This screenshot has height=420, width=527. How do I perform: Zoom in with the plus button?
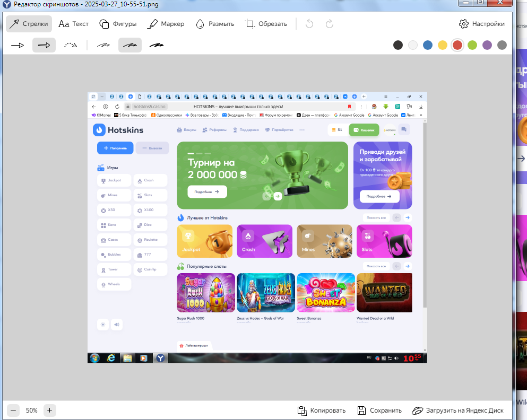point(49,410)
